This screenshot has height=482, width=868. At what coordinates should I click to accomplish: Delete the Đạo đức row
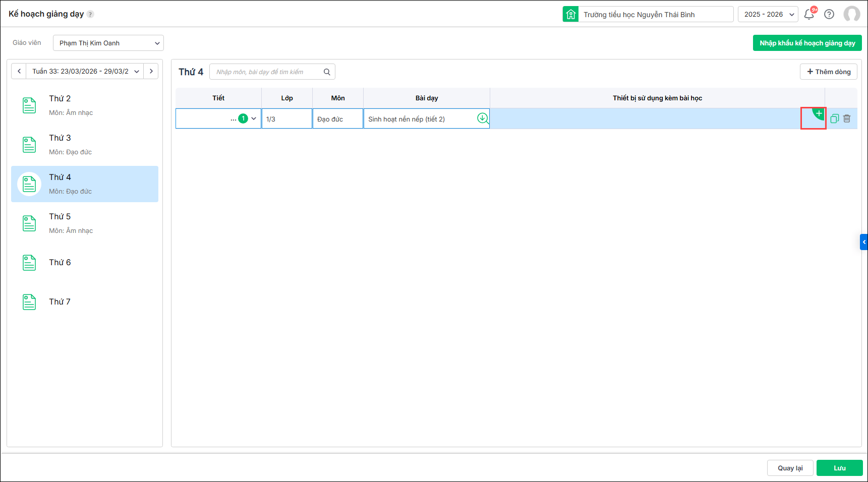(847, 118)
